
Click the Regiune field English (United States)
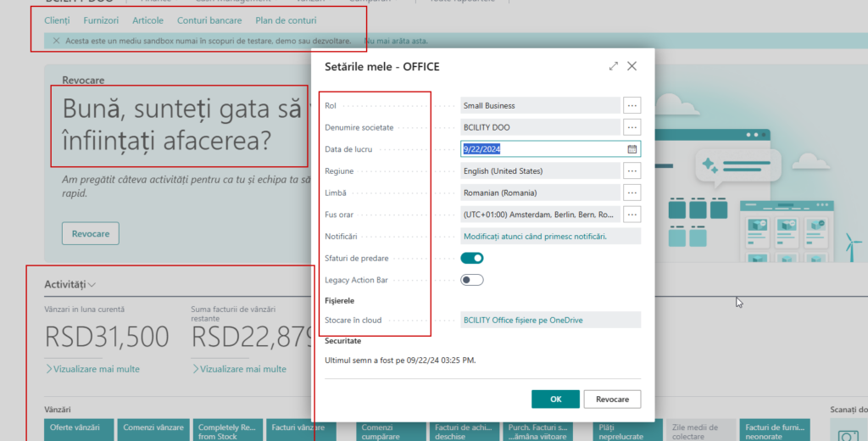540,170
